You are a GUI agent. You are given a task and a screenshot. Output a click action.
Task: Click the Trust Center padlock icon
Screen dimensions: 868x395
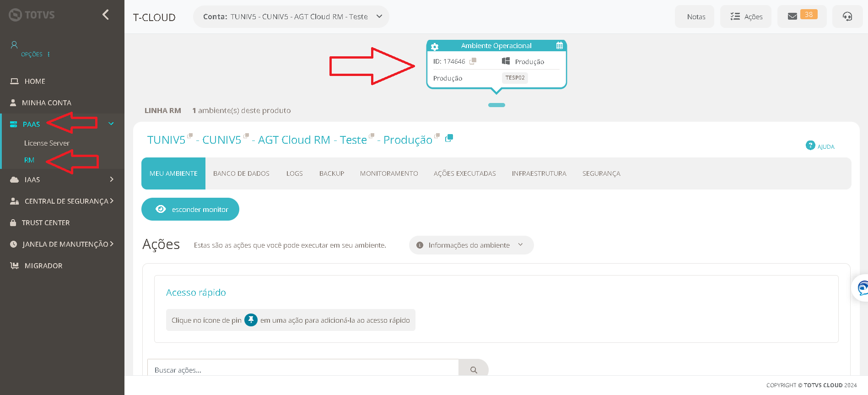point(13,222)
